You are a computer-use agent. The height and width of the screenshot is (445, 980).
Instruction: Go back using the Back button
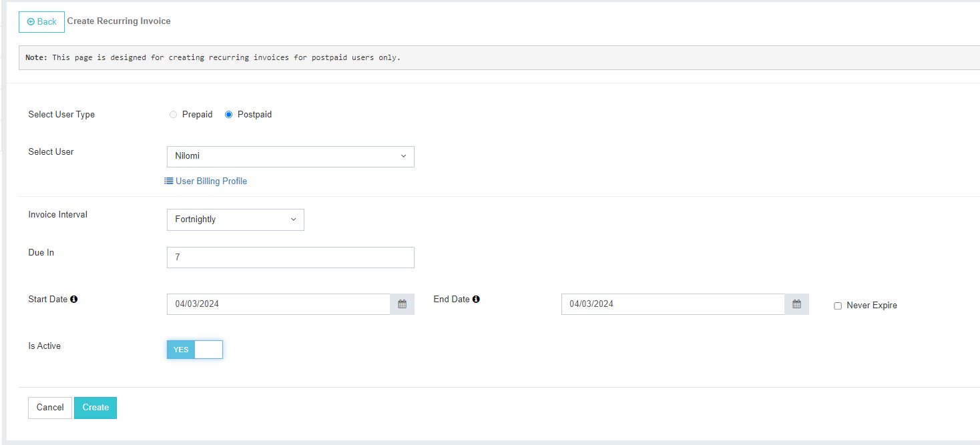point(41,22)
